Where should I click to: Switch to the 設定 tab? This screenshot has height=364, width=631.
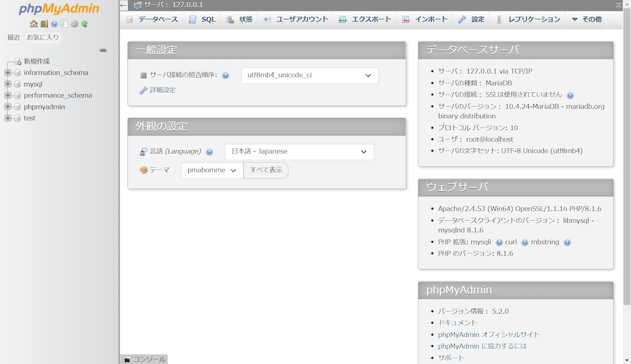click(x=471, y=20)
